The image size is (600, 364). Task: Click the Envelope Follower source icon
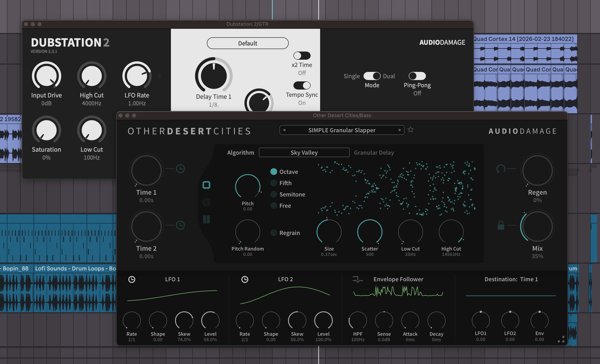[357, 279]
